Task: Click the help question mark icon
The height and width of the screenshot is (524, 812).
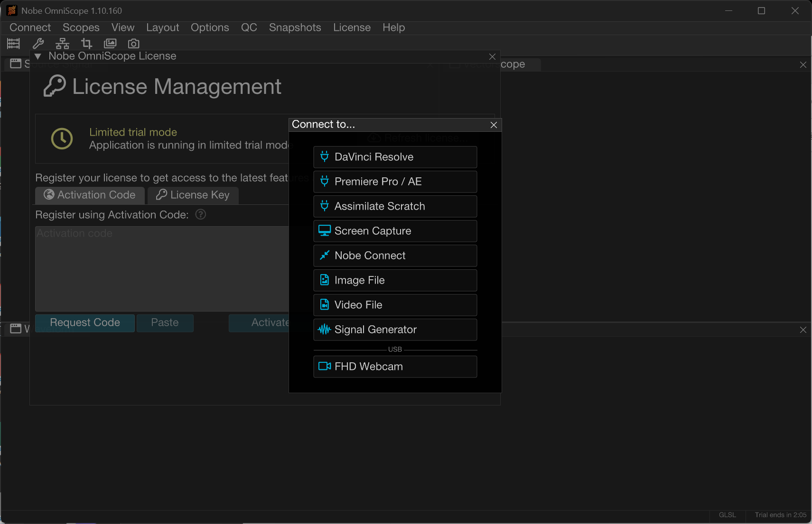Action: click(x=201, y=214)
